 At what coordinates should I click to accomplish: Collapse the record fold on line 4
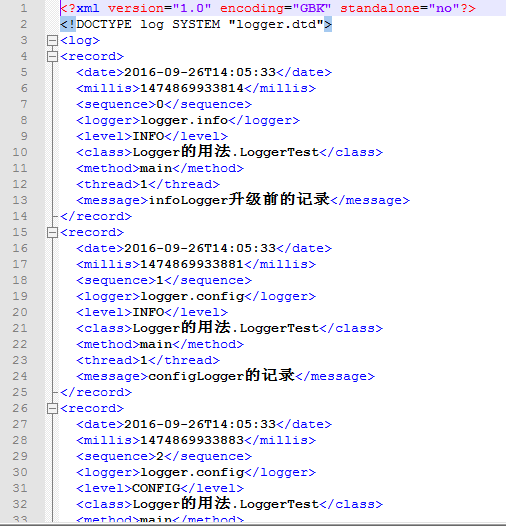click(52, 56)
